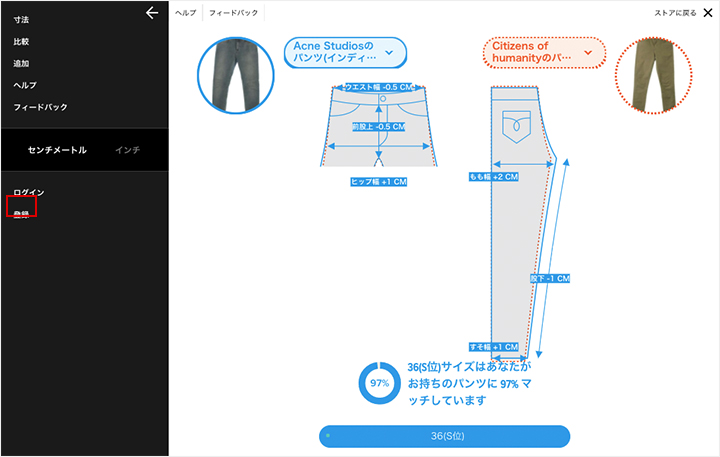The width and height of the screenshot is (720, 457).
Task: Choose 追加 in the sidebar menu
Action: coord(21,63)
